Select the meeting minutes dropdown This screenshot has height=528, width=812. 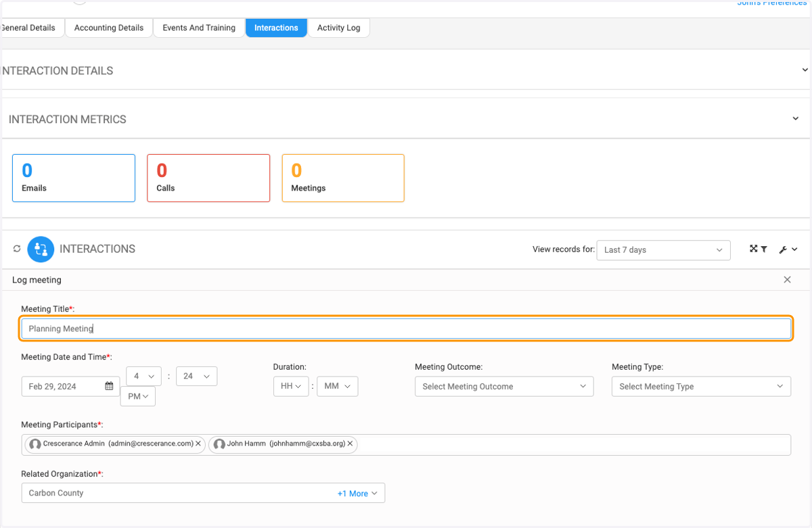pyautogui.click(x=196, y=376)
